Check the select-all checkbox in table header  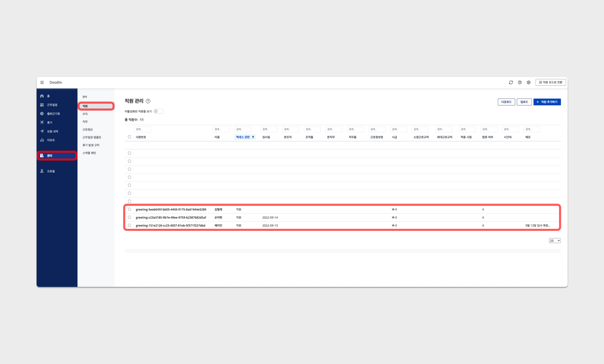[x=129, y=137]
